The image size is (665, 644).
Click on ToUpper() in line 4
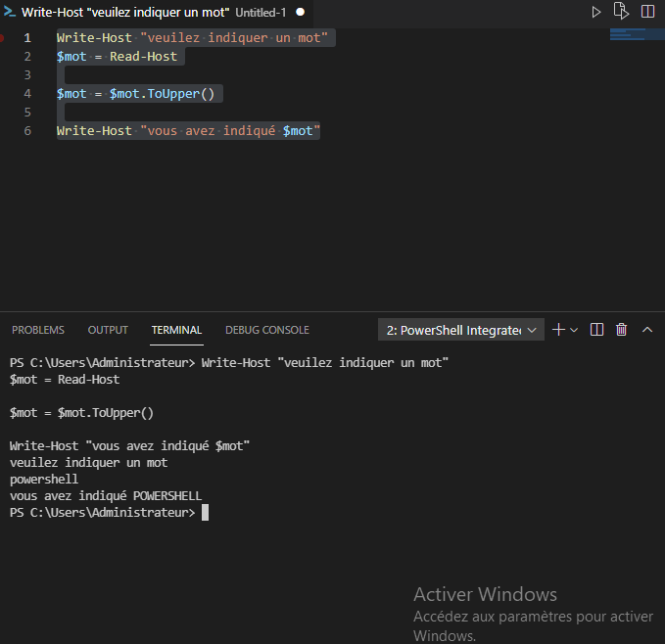pos(180,94)
